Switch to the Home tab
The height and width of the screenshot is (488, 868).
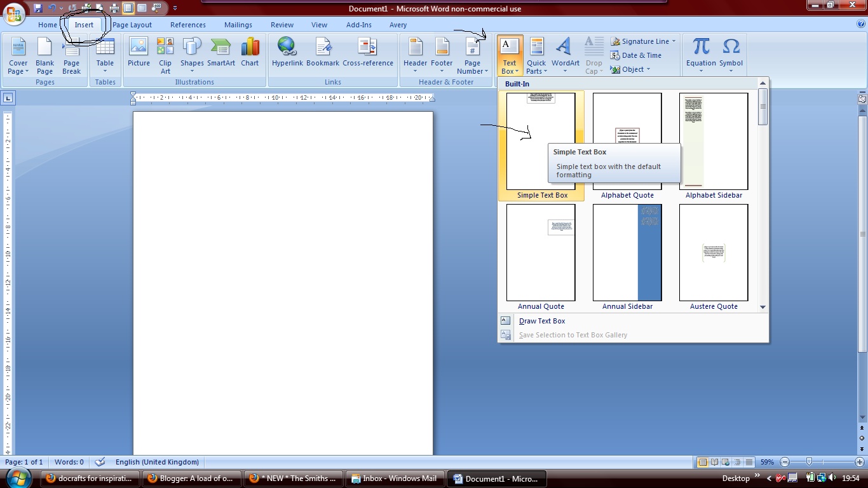[x=48, y=25]
